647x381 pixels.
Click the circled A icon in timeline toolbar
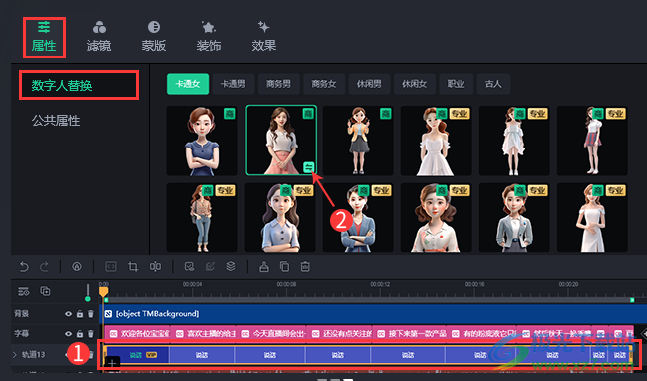(x=77, y=267)
